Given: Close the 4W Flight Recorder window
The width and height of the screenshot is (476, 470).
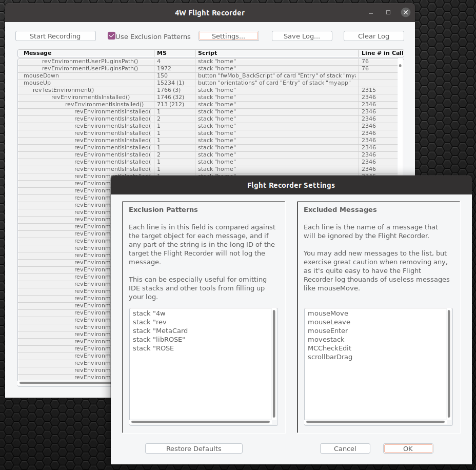Looking at the screenshot, I should pos(406,12).
